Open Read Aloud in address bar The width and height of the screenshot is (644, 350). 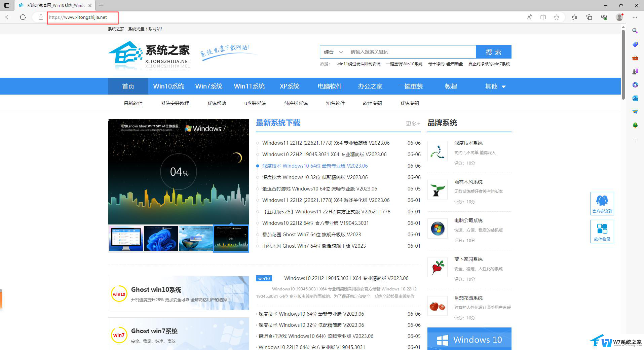(x=530, y=17)
